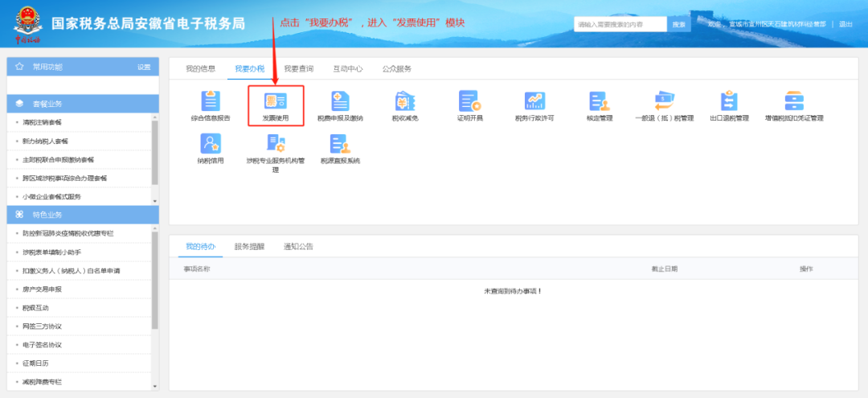The height and width of the screenshot is (398, 868).
Task: Open the 出口退税管理 icon
Action: 729,101
